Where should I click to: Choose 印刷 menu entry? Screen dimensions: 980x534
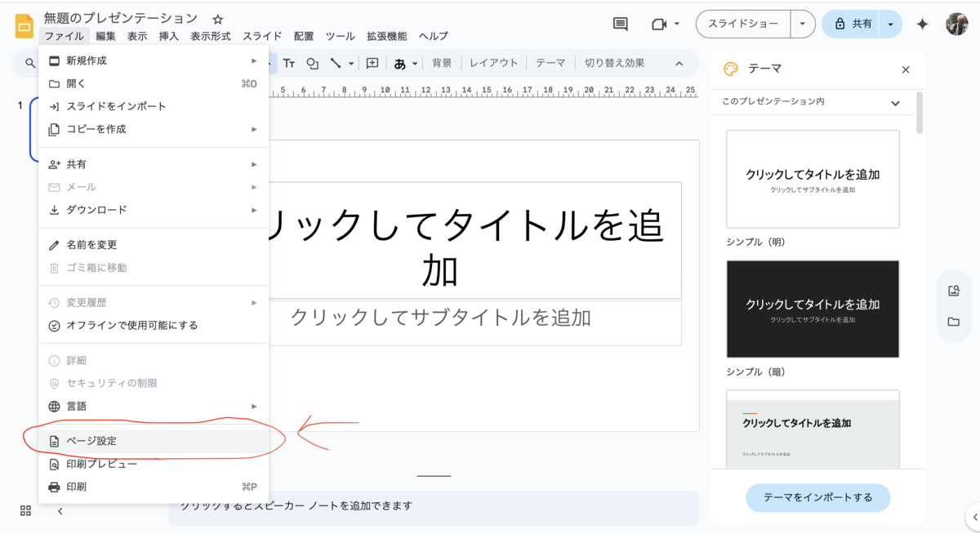[x=154, y=487]
